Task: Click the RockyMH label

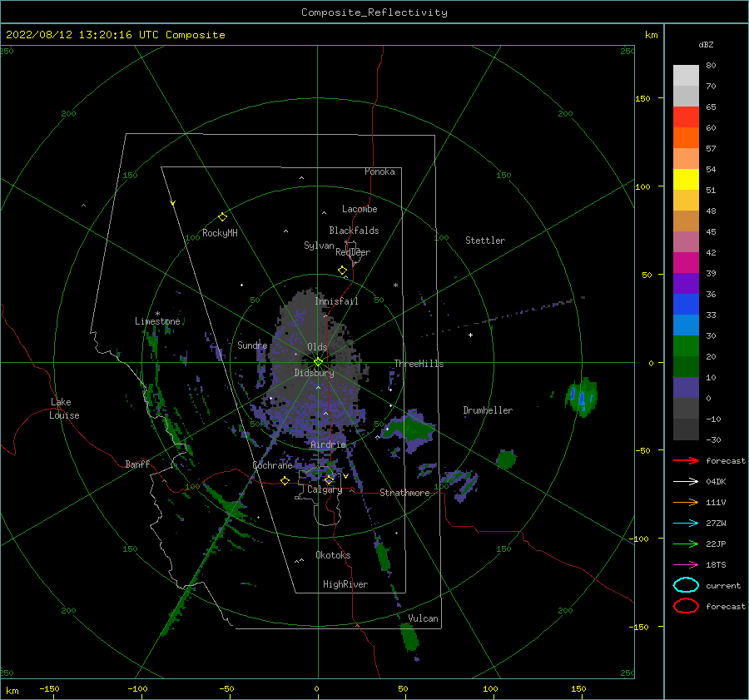Action: [x=220, y=233]
